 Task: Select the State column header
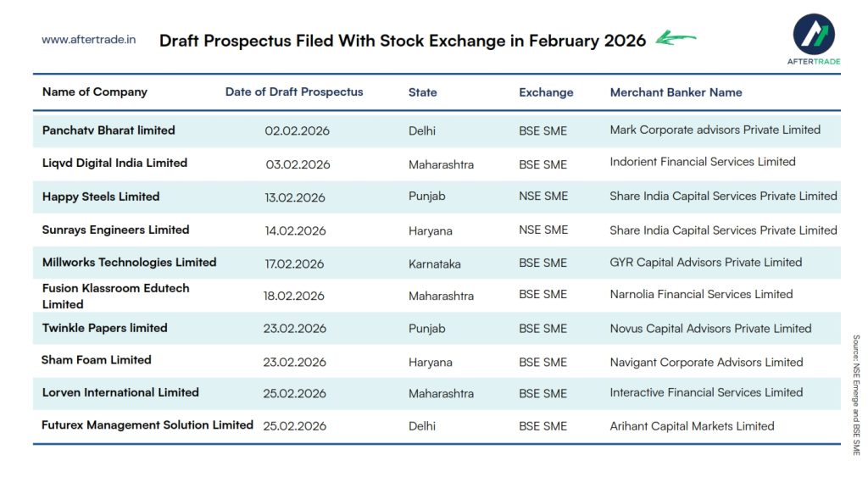(x=423, y=93)
